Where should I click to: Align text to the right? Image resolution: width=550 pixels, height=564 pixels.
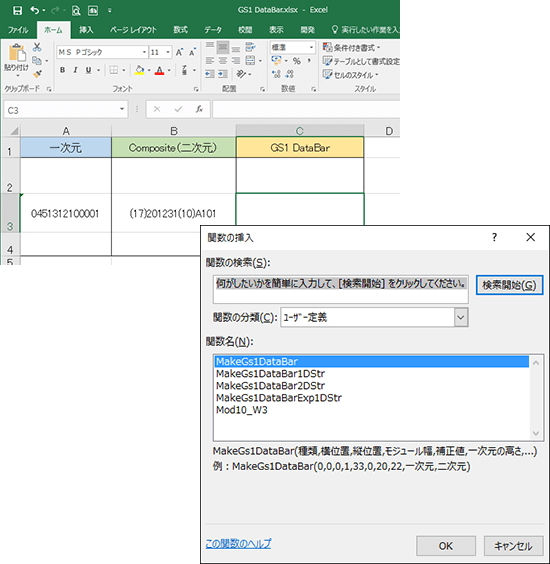tap(236, 60)
